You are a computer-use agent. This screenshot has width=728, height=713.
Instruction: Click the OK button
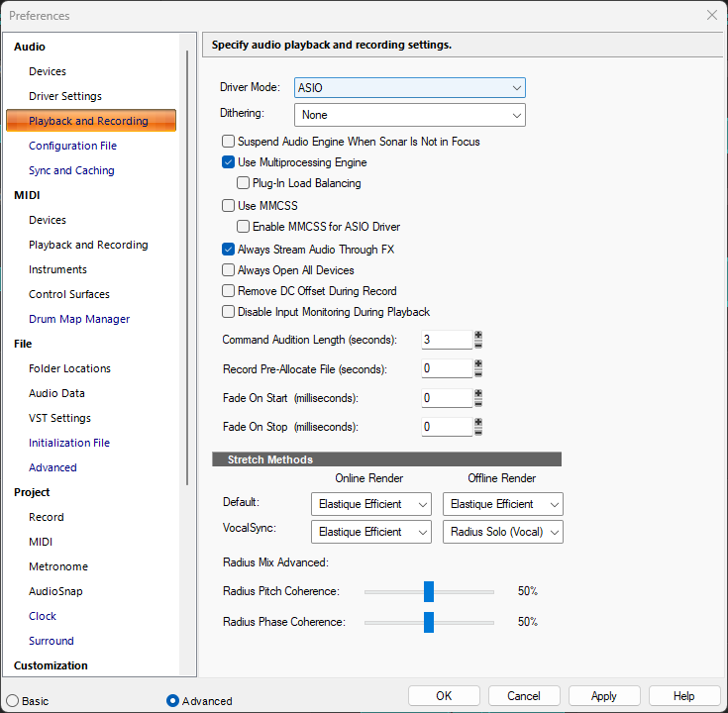pyautogui.click(x=444, y=696)
